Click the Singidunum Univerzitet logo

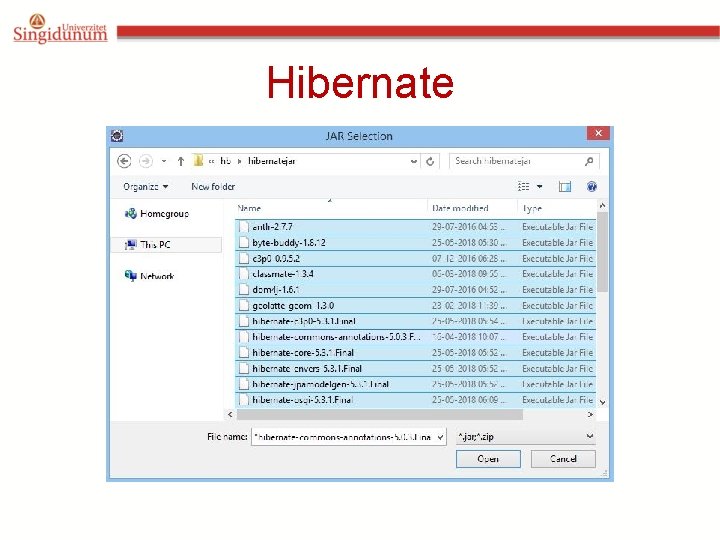(60, 28)
